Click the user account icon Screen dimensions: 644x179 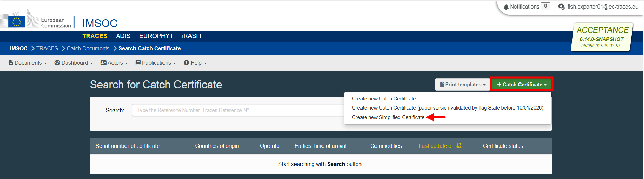click(561, 7)
